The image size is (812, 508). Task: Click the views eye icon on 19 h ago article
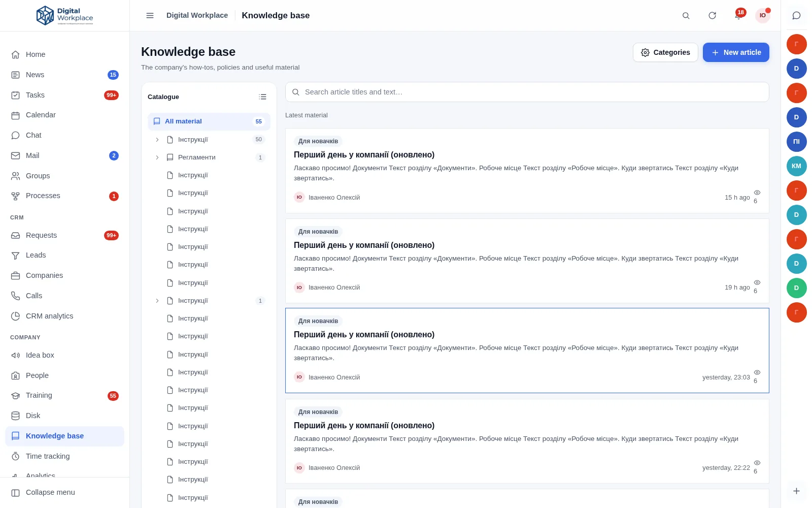tap(757, 282)
